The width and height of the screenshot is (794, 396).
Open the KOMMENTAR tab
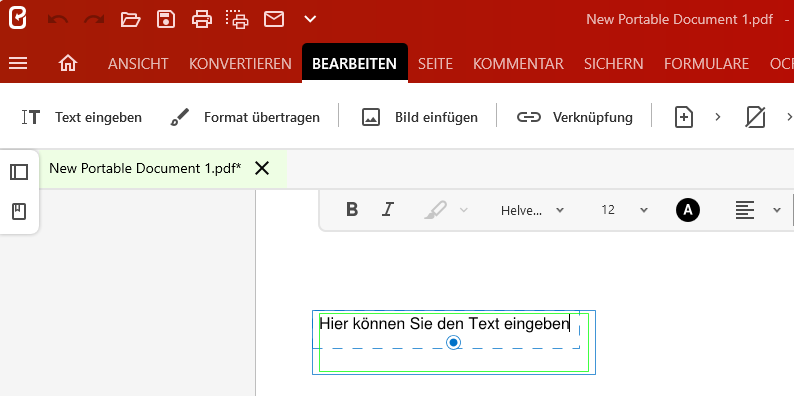click(x=518, y=64)
